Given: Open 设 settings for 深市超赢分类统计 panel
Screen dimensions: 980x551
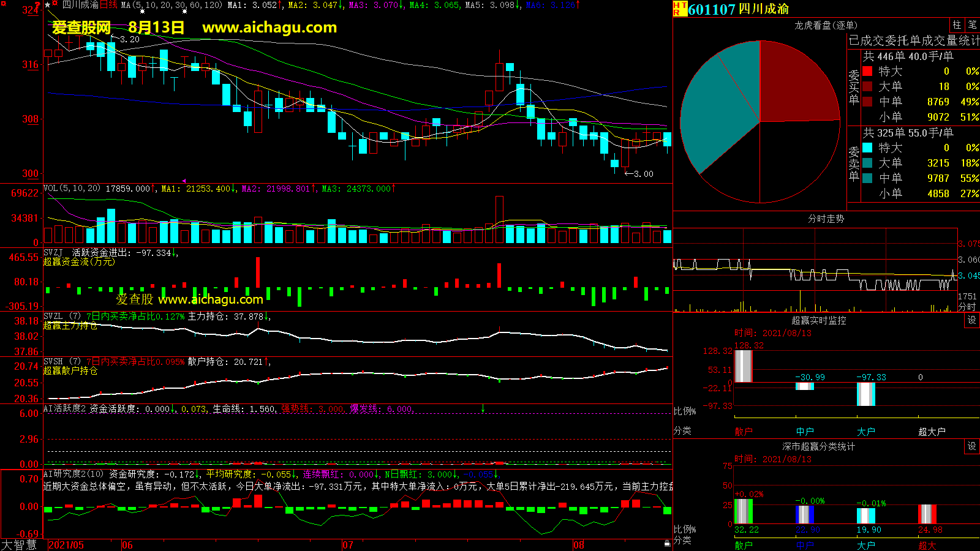Looking at the screenshot, I should (x=972, y=446).
